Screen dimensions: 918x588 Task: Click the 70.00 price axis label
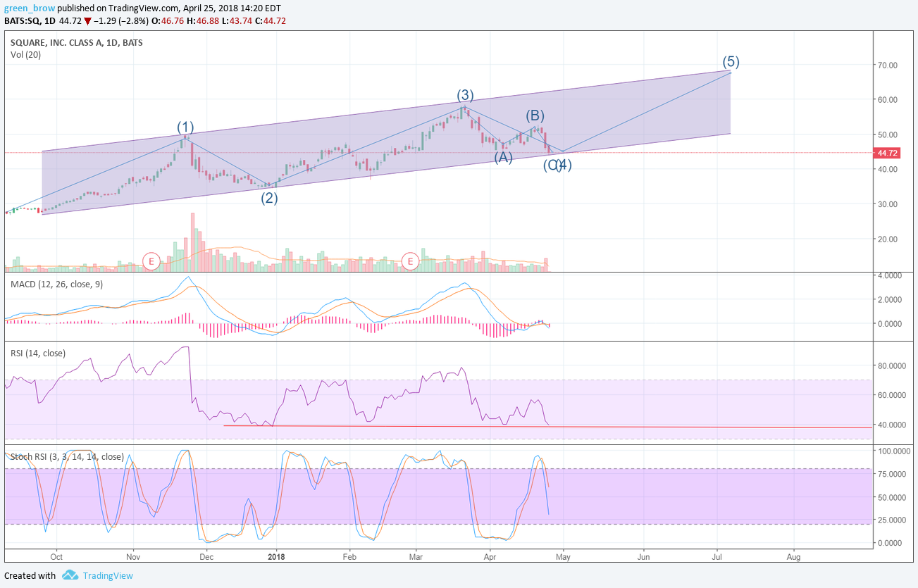click(886, 65)
